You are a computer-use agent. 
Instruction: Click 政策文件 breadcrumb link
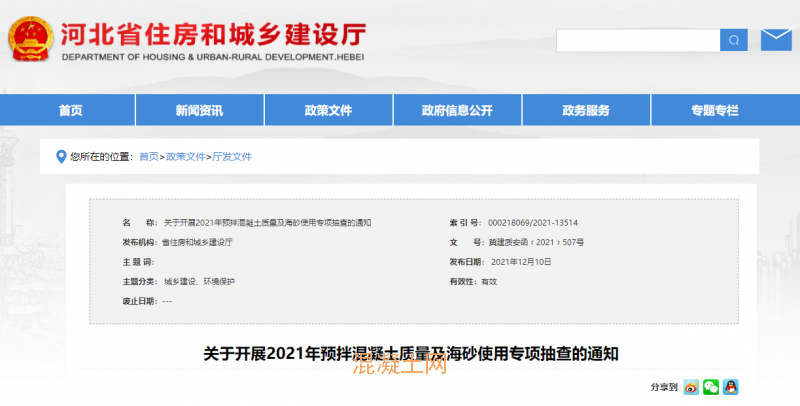pos(185,157)
